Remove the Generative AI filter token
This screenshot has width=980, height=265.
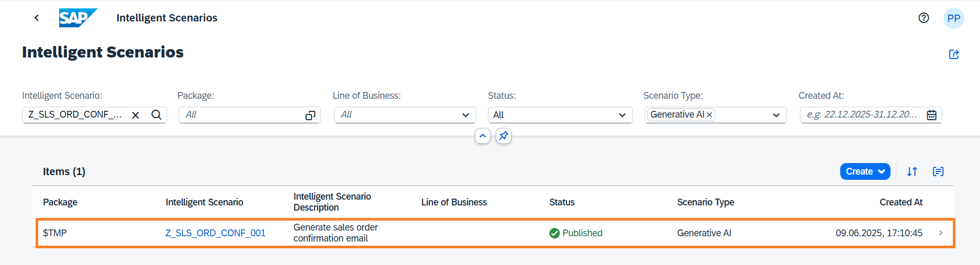coord(709,115)
